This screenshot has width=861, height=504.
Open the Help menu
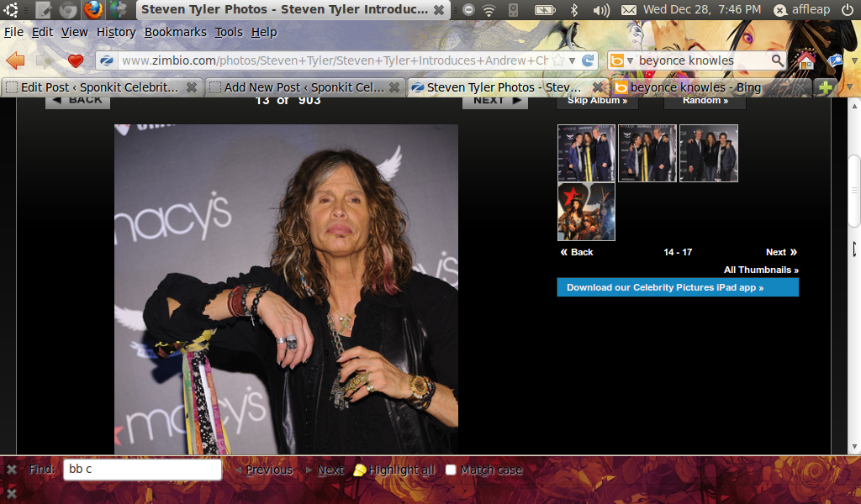click(264, 33)
